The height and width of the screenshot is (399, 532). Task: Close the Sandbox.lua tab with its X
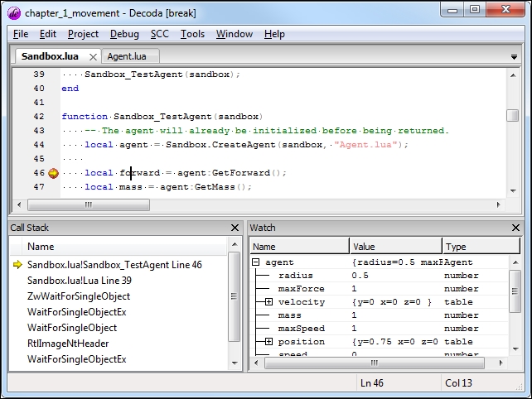[x=93, y=57]
